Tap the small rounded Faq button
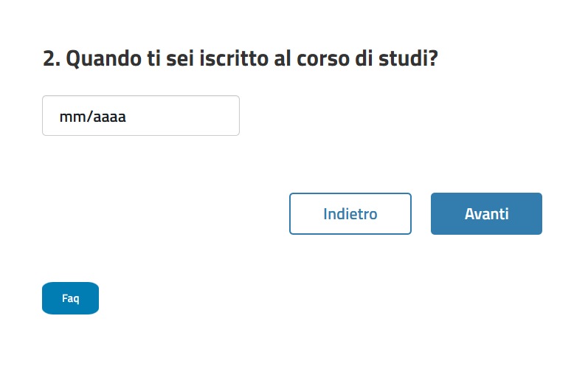 coord(70,298)
